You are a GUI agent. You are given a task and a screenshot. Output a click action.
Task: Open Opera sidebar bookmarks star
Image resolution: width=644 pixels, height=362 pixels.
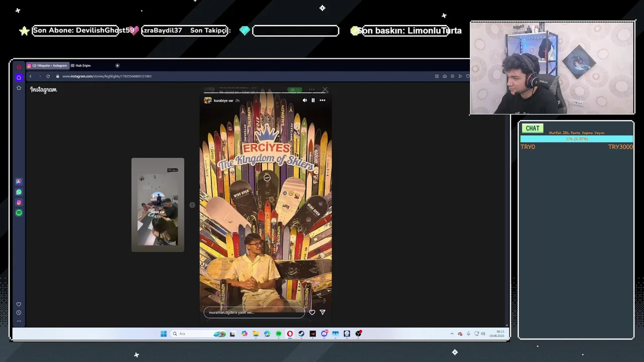pos(19,87)
